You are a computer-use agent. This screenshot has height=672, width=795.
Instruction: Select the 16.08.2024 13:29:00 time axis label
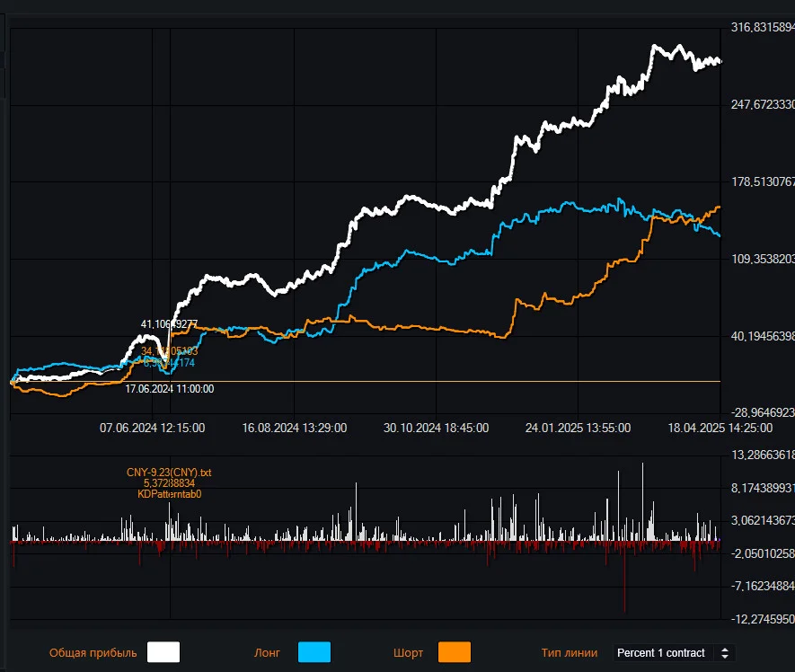pyautogui.click(x=295, y=428)
